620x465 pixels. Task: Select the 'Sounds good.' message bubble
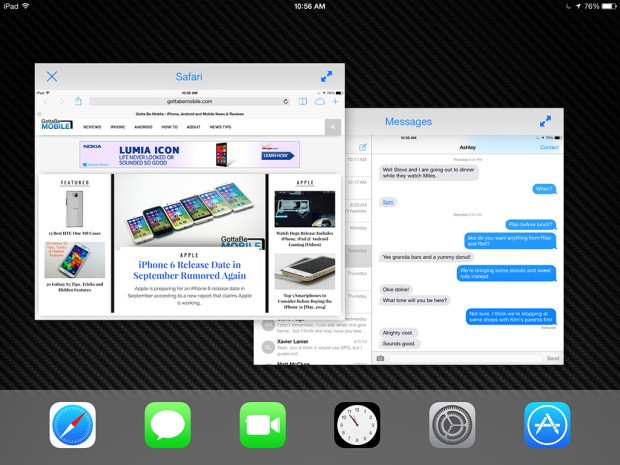[x=399, y=344]
